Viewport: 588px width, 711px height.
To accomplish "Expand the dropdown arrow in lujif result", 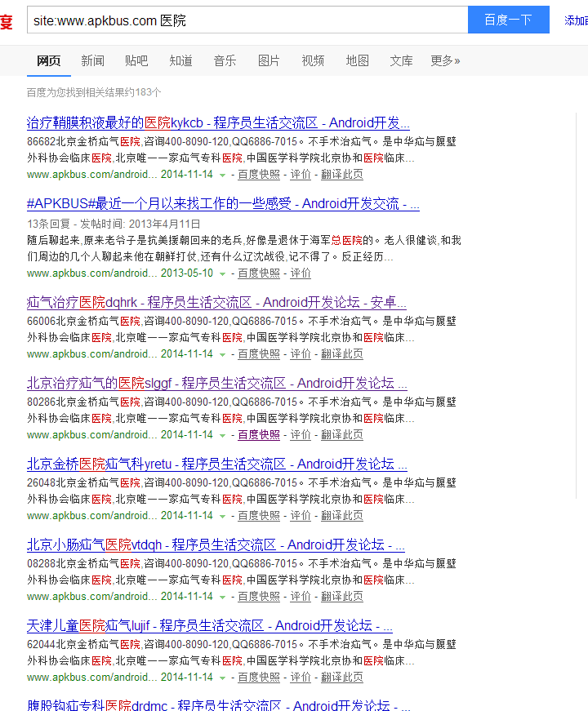I will click(222, 678).
